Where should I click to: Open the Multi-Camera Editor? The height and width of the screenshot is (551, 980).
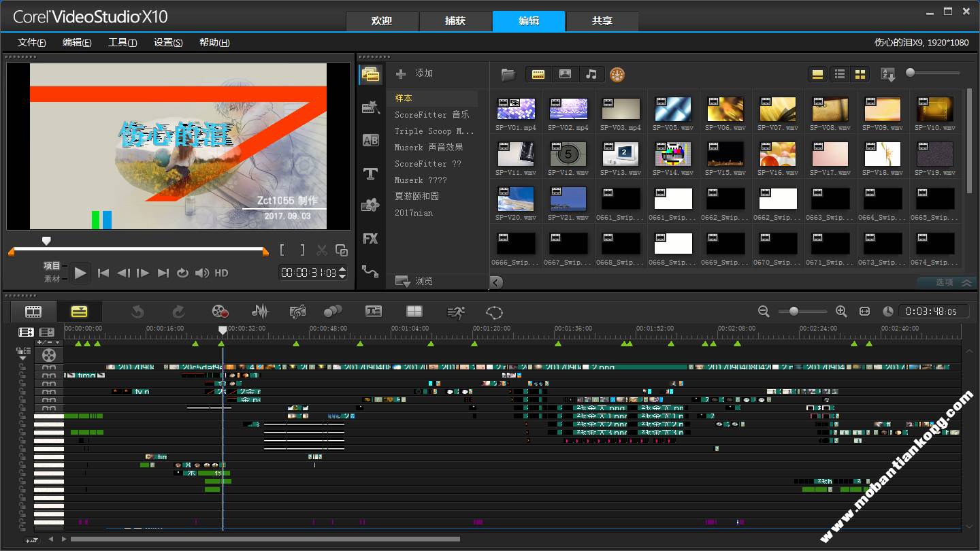click(414, 312)
